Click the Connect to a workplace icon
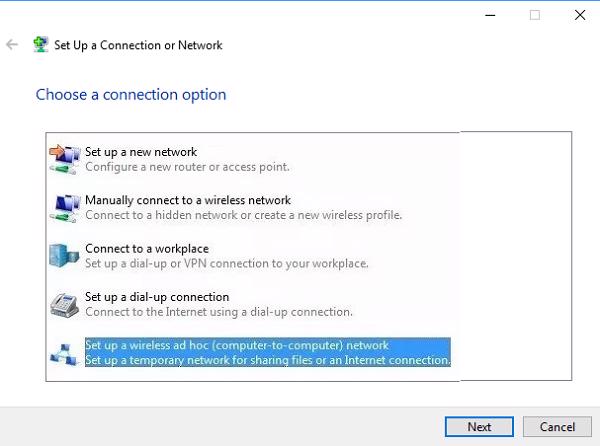600x446 pixels. click(65, 255)
